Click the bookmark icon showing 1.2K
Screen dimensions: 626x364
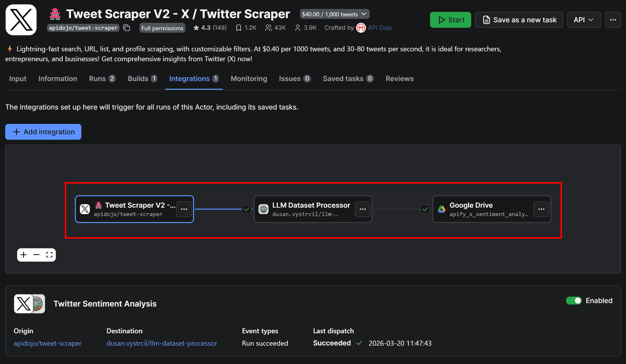(x=238, y=28)
